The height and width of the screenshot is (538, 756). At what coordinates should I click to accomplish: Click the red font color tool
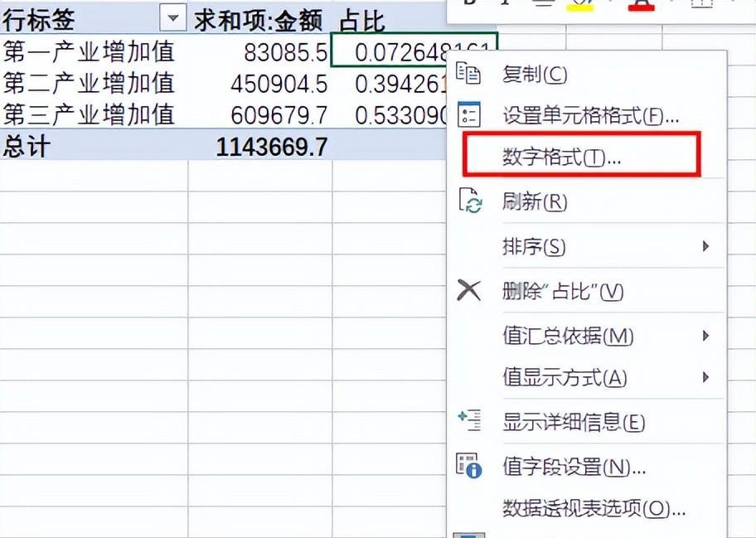point(642,6)
